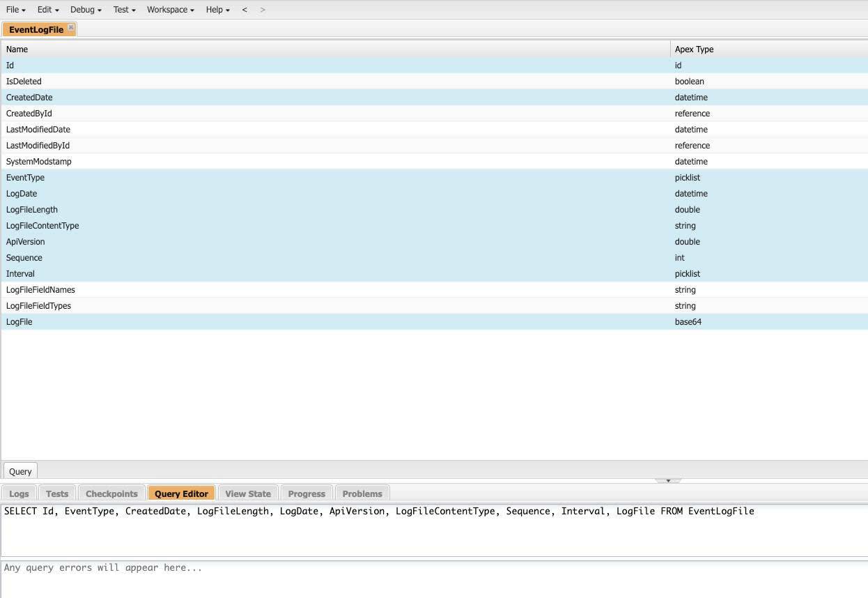
Task: Switch to the Checkpoints tab
Action: click(111, 493)
